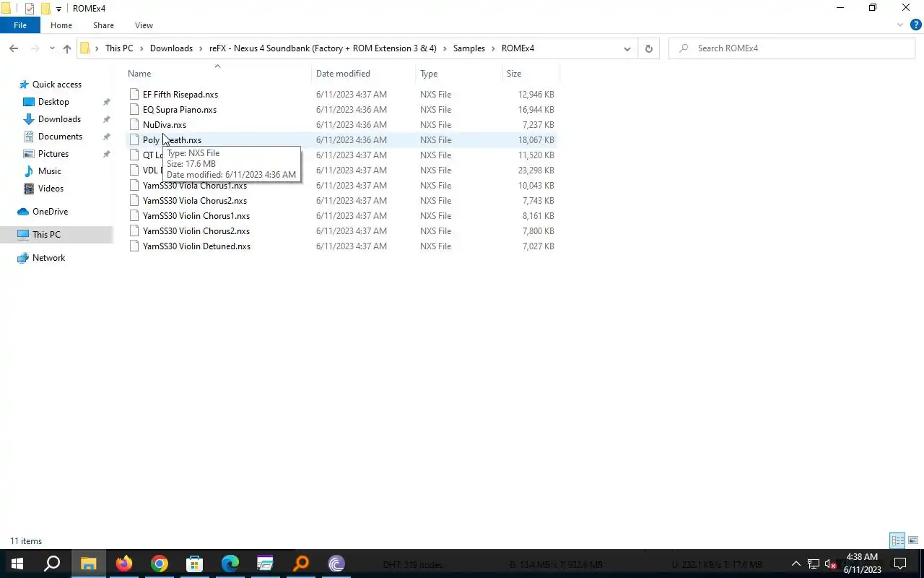This screenshot has width=924, height=578.
Task: Click the muted volume tray icon
Action: [x=830, y=564]
